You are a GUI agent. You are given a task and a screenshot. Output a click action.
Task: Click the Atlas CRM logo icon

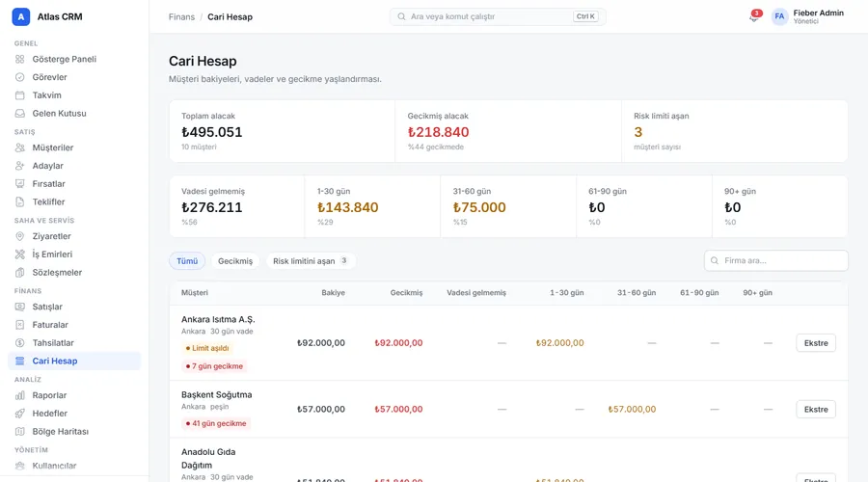21,16
